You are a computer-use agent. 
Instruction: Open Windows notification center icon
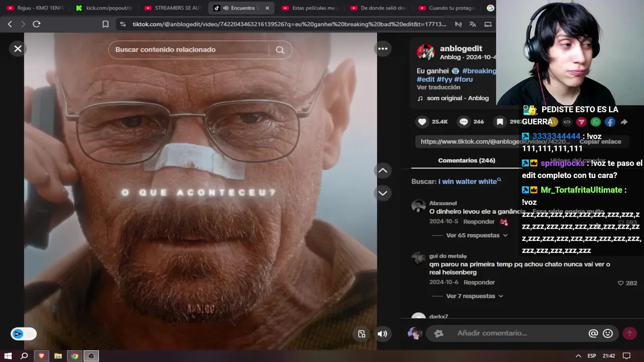pyautogui.click(x=626, y=356)
